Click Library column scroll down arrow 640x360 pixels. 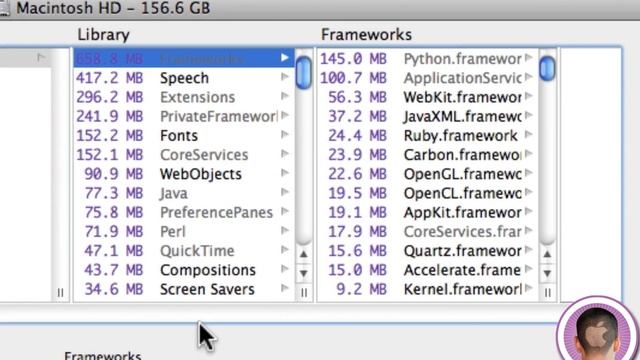[304, 273]
